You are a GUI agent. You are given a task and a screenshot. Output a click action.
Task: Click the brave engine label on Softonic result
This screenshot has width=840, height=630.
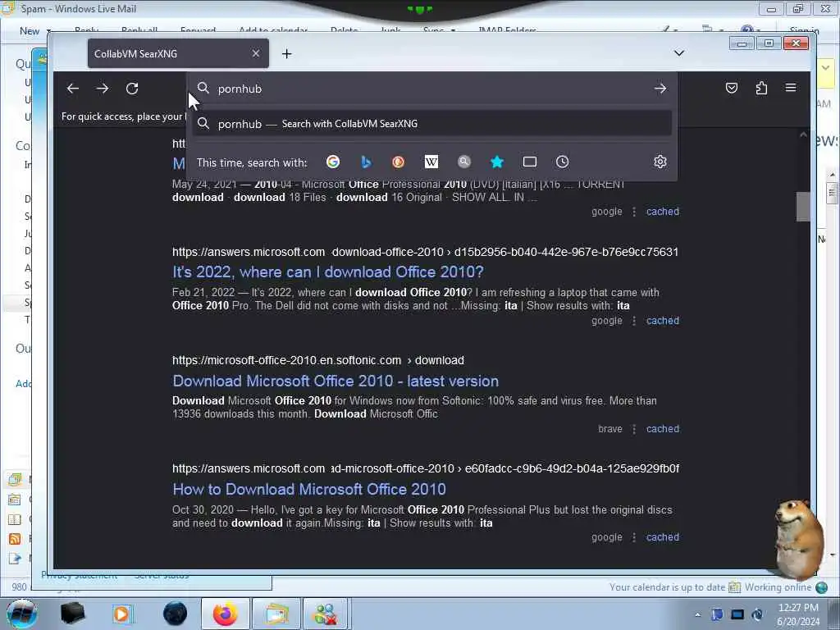610,429
